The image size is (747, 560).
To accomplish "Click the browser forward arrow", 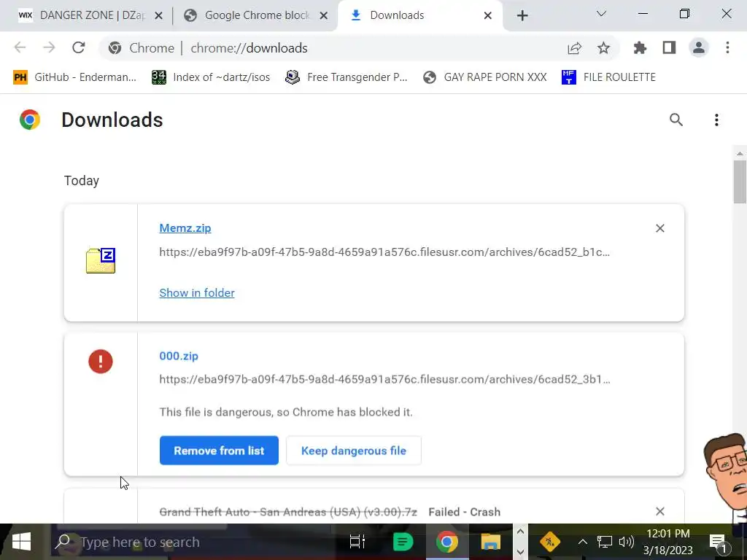I will tap(49, 47).
